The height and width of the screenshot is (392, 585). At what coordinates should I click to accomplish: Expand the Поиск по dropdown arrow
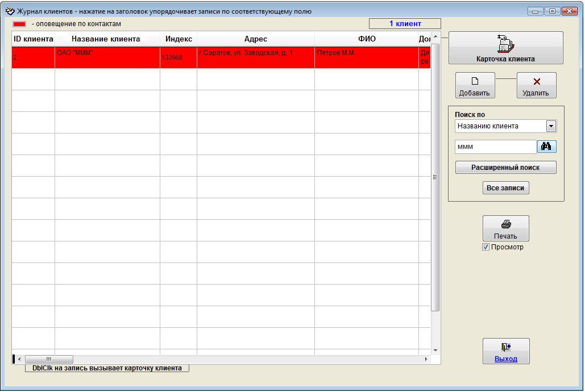click(x=551, y=126)
